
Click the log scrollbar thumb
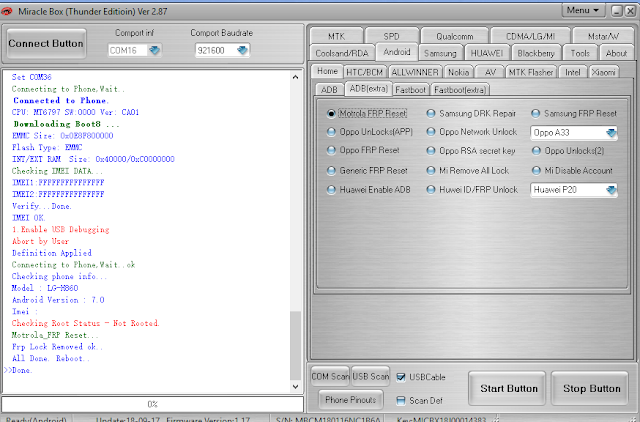(296, 346)
